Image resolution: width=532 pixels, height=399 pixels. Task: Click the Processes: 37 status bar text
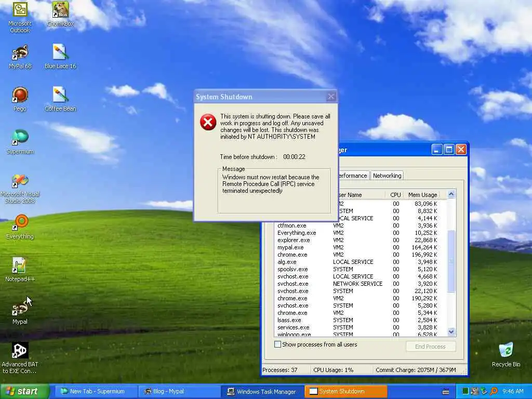click(280, 370)
